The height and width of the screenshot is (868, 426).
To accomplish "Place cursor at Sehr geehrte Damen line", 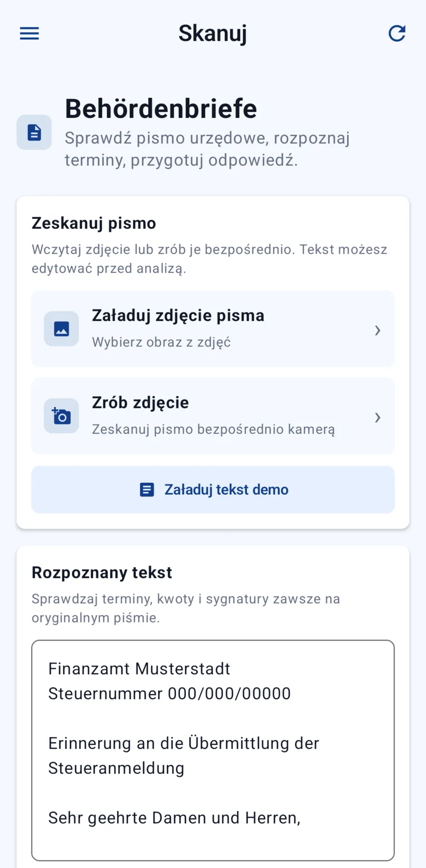I will [174, 818].
